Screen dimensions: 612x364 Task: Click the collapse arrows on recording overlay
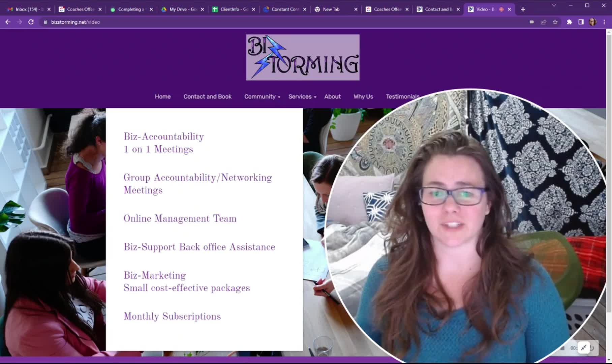point(584,347)
